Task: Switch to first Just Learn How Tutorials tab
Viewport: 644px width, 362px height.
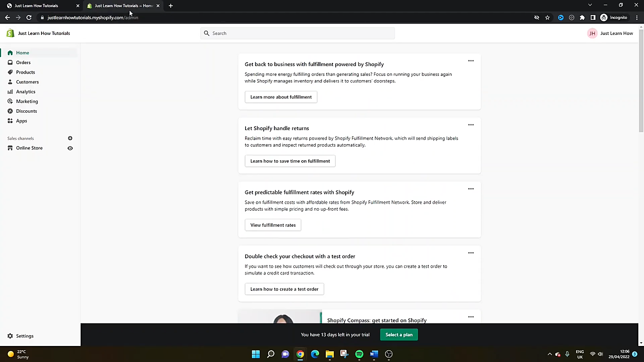Action: point(42,6)
